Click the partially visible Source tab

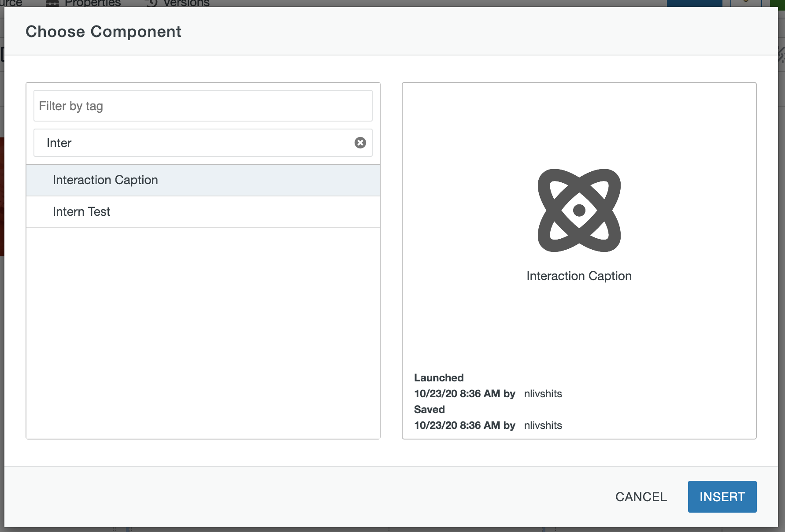[11, 4]
